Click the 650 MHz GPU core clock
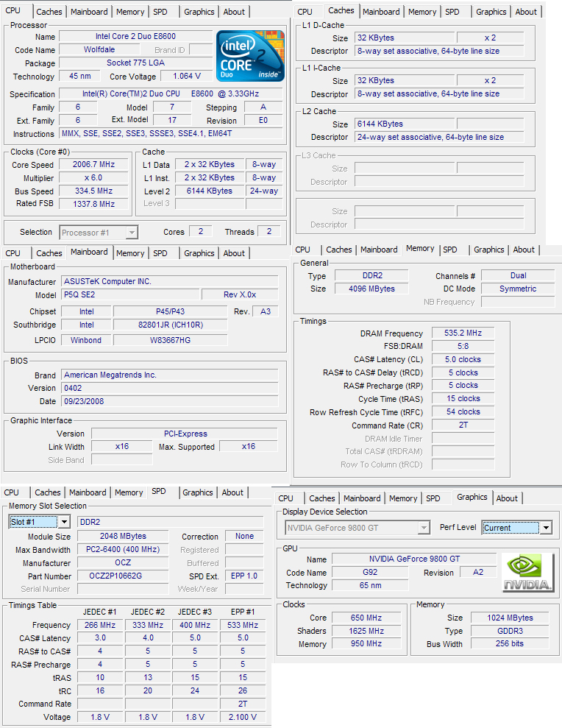Image resolution: width=562 pixels, height=728 pixels. [x=366, y=618]
